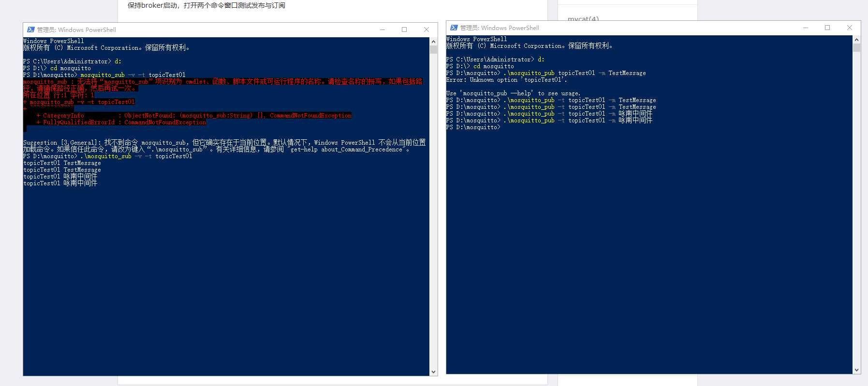Click the final 'PS D:\mosquitto>' prompt in the right window
868x386 pixels.
click(473, 127)
